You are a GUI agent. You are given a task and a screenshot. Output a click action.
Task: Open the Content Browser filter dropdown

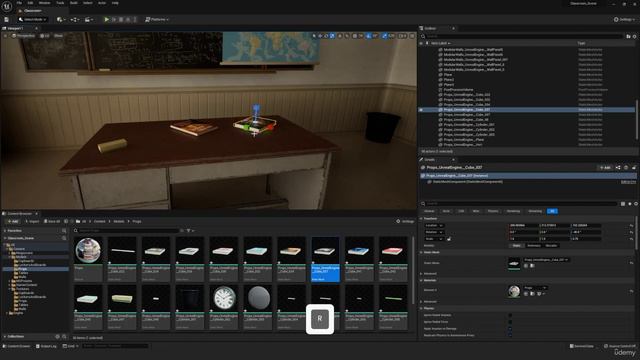[189, 231]
